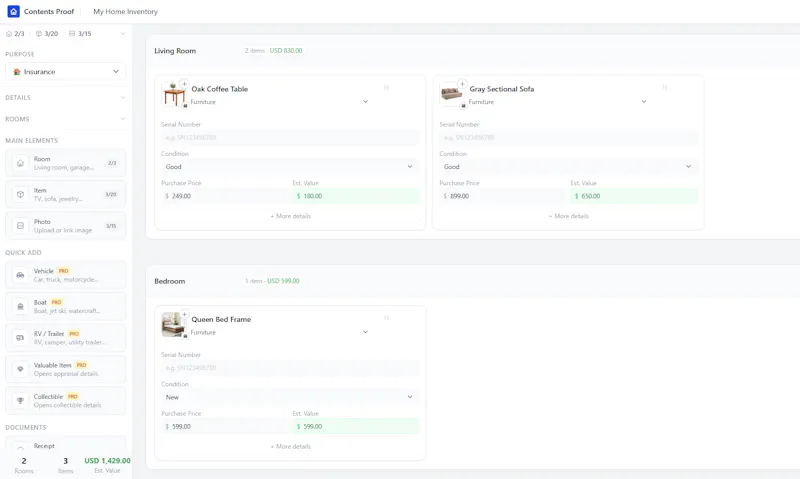The image size is (800, 479).
Task: Grab the Queen Bed Frame drag handle
Action: [386, 318]
